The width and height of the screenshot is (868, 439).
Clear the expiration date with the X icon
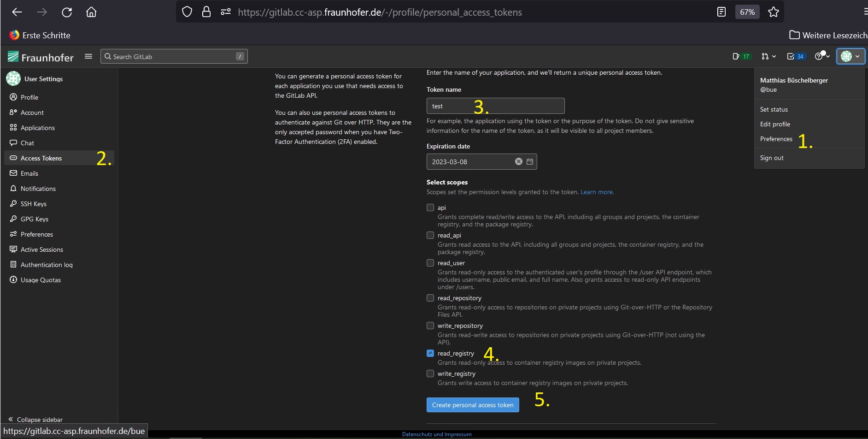coord(519,161)
